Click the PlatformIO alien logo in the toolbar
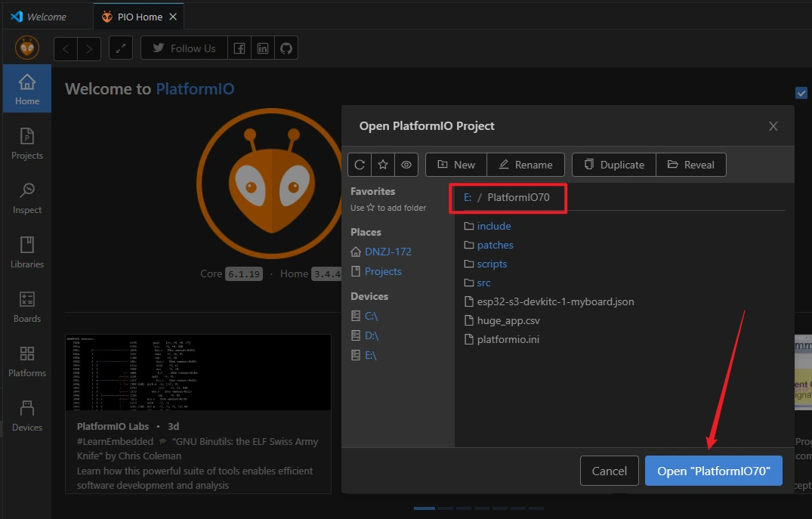812x519 pixels. (27, 48)
